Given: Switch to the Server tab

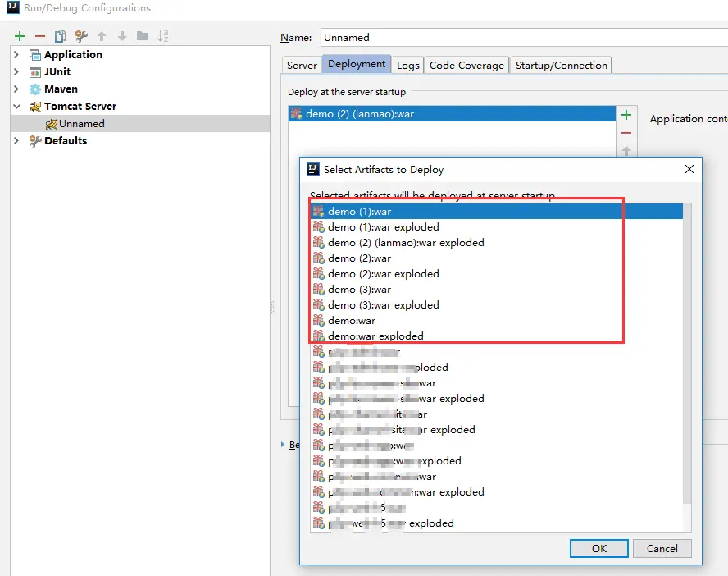Looking at the screenshot, I should point(302,66).
